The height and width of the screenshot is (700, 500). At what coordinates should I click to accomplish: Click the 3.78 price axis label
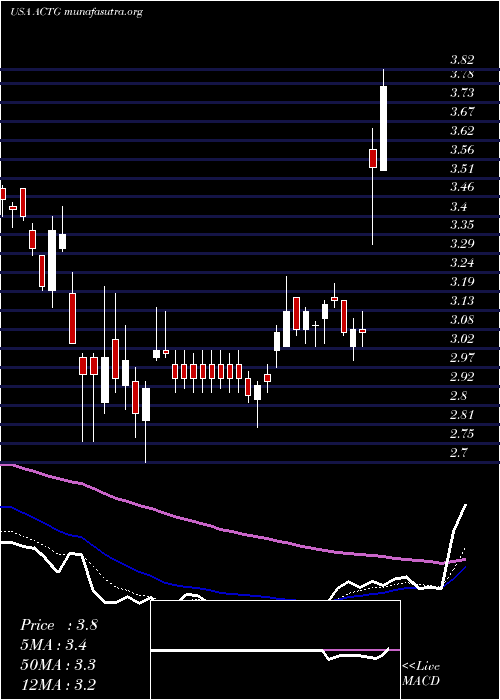click(462, 74)
